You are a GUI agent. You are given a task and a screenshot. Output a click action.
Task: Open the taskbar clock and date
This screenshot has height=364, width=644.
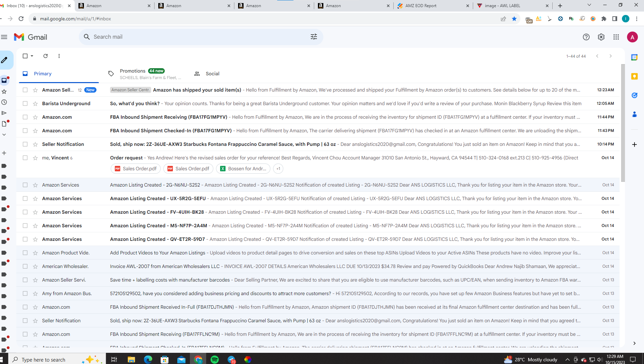coord(615,359)
